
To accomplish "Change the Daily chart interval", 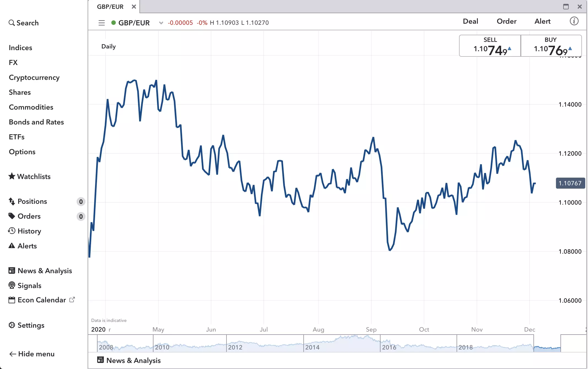I will pyautogui.click(x=109, y=47).
